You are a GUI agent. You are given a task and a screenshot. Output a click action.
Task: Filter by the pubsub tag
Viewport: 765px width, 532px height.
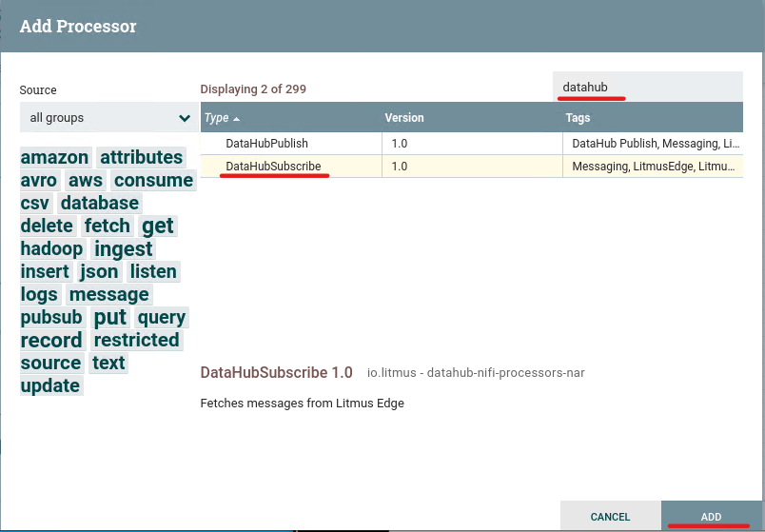coord(51,317)
